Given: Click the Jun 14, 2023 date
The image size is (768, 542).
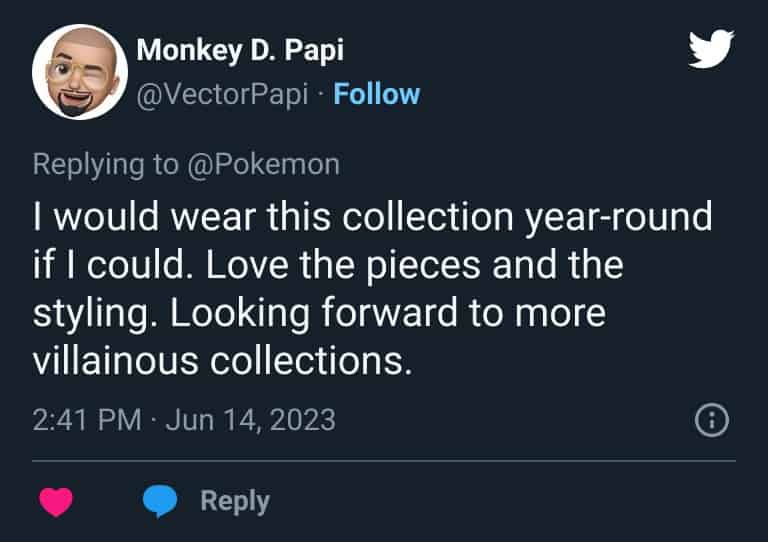Looking at the screenshot, I should tap(251, 420).
